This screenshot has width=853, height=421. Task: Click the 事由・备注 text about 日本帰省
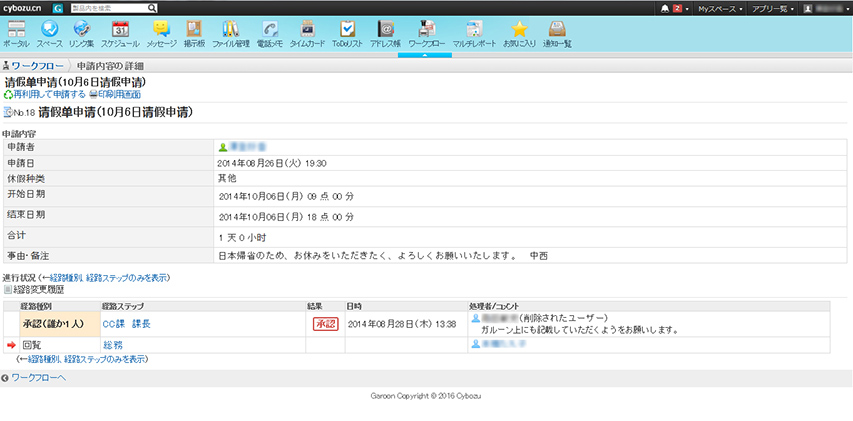pos(383,256)
